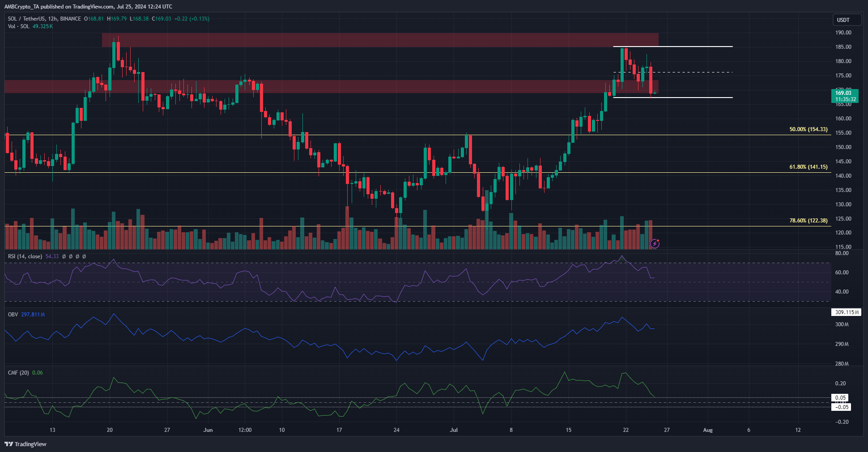Click the TradingView logo
This screenshot has height=452, width=868.
[x=26, y=444]
